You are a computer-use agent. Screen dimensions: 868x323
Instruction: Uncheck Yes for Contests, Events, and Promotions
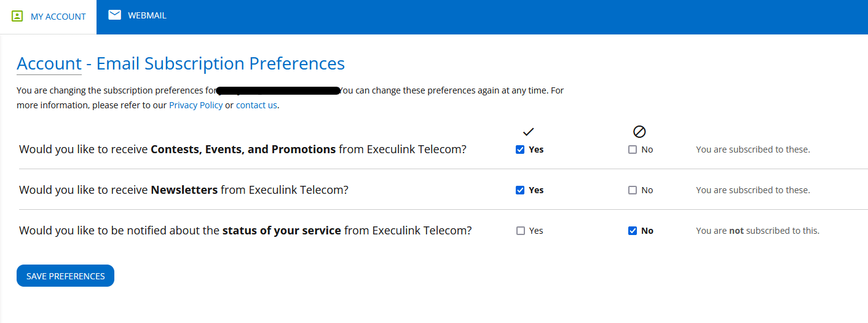[520, 150]
